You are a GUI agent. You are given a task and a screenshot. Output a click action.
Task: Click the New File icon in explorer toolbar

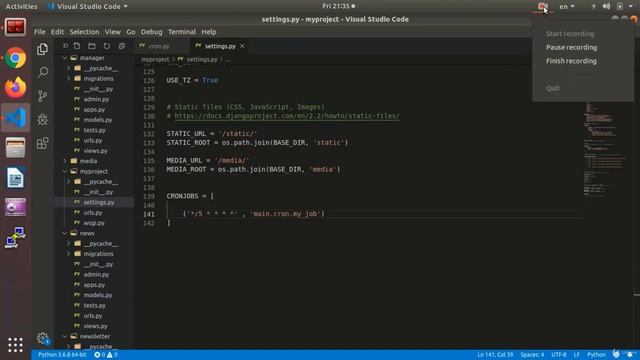coord(77,46)
